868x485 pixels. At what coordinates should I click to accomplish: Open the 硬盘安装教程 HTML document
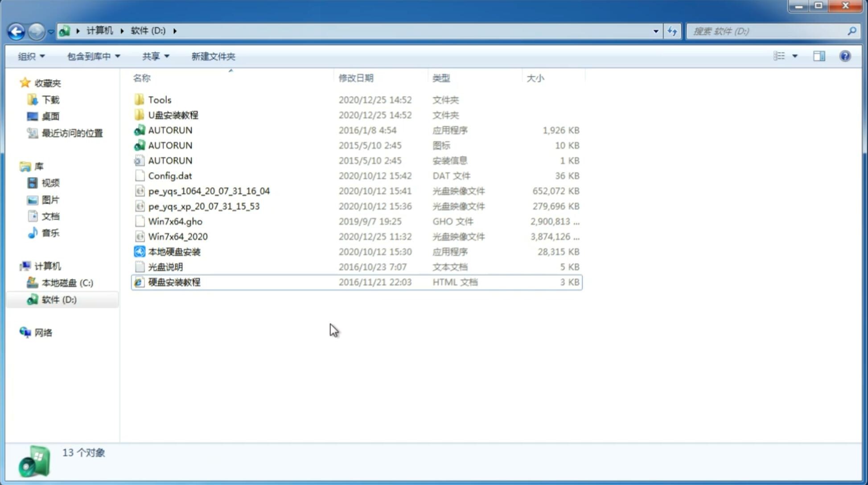[173, 282]
